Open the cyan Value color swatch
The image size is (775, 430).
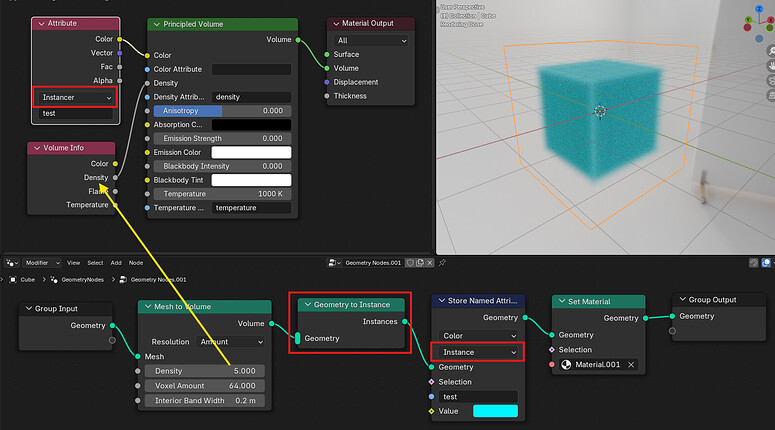pos(495,411)
